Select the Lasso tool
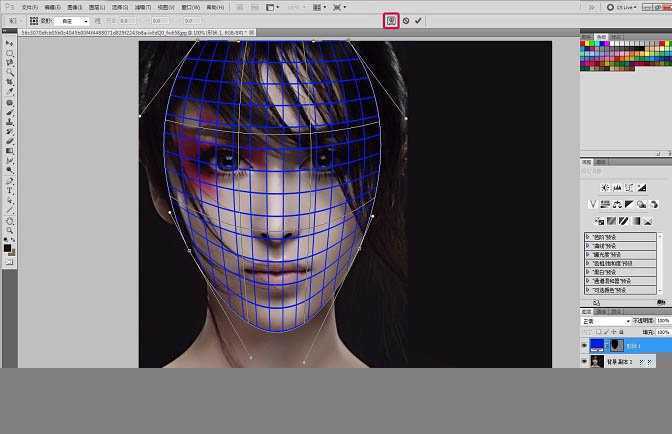The width and height of the screenshot is (672, 434). point(9,63)
